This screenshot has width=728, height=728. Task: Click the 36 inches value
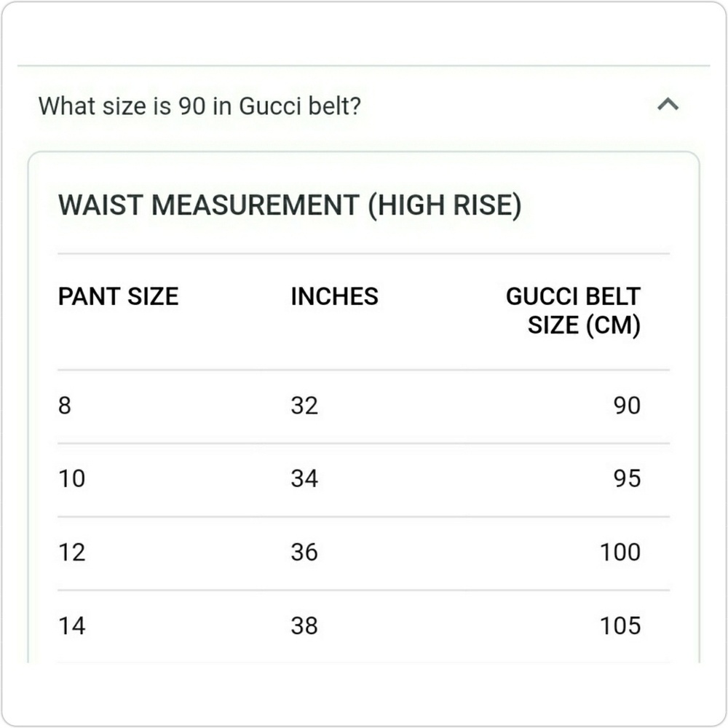pyautogui.click(x=304, y=552)
